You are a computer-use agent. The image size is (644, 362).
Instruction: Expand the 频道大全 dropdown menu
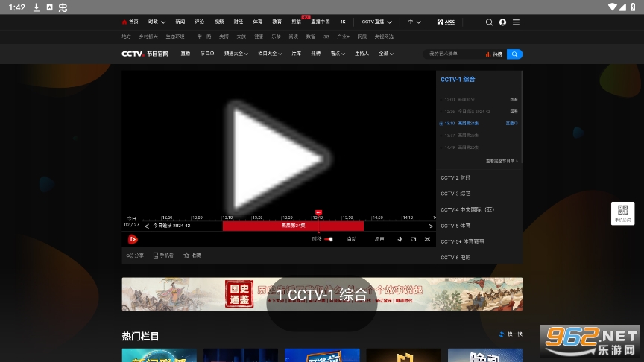click(233, 54)
